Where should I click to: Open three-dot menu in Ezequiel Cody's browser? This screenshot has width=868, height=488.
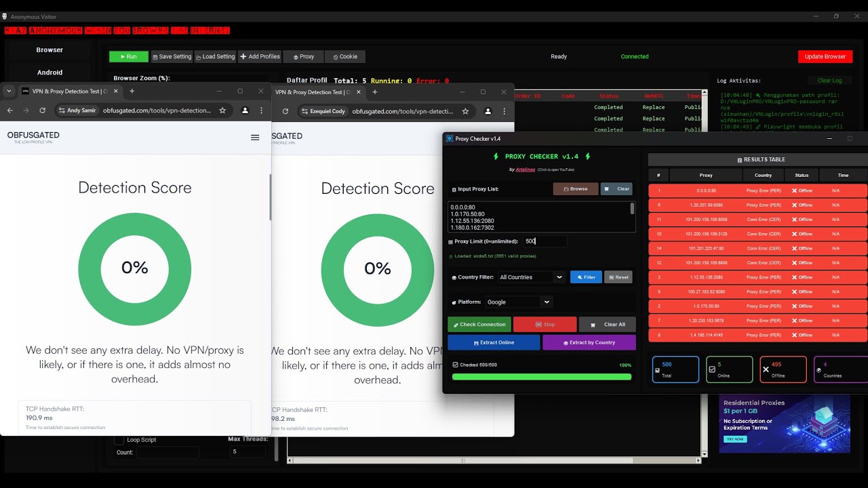(x=505, y=111)
